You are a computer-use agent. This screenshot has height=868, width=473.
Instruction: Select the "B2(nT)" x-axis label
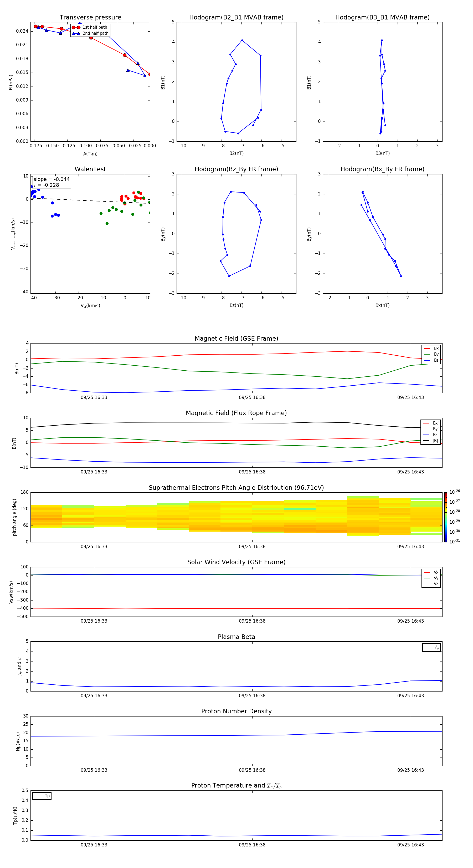236,153
